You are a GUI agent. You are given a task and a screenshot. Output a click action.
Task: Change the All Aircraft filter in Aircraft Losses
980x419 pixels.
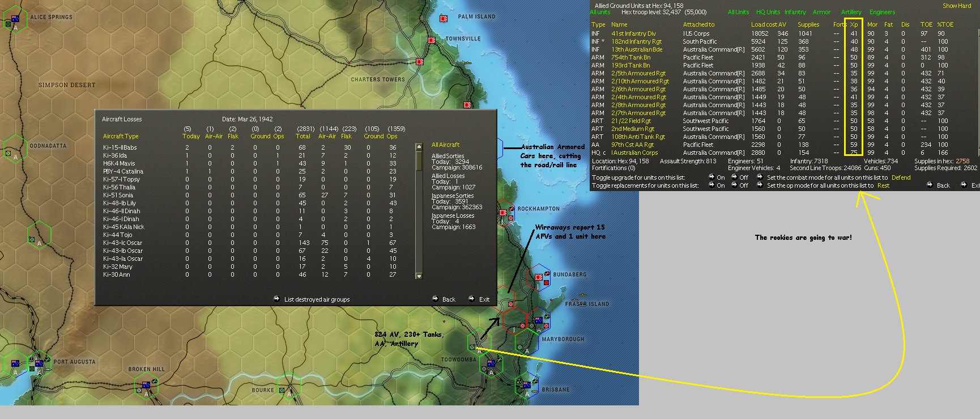pos(446,145)
